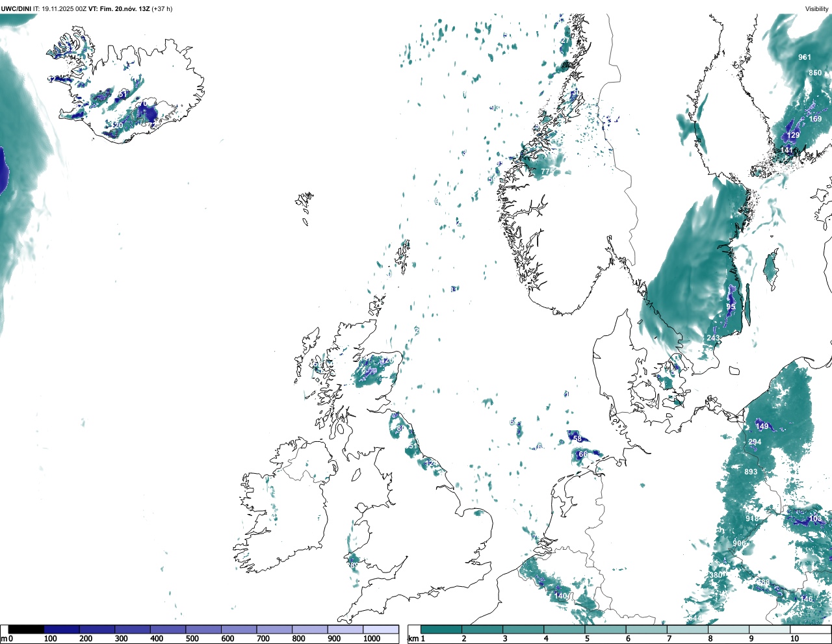The width and height of the screenshot is (832, 644).
Task: Click the '51' visibility value over Iceland
Action: point(123,94)
